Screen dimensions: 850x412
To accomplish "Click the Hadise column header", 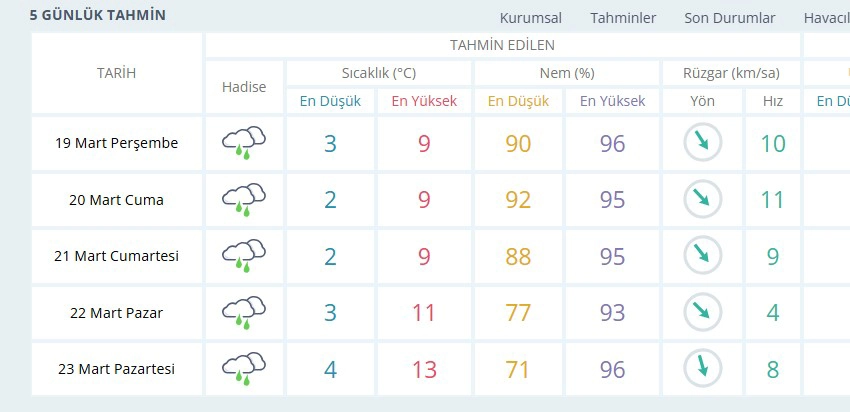I will click(x=244, y=87).
